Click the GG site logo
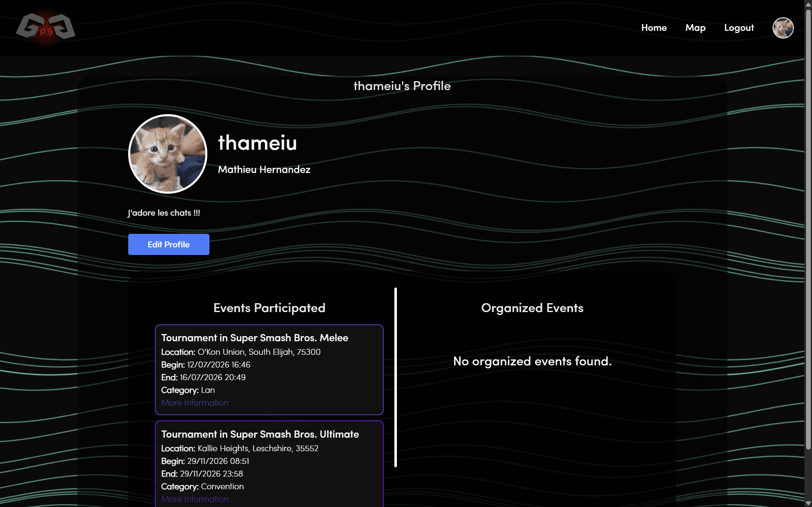Viewport: 812px width, 507px height. click(x=46, y=27)
